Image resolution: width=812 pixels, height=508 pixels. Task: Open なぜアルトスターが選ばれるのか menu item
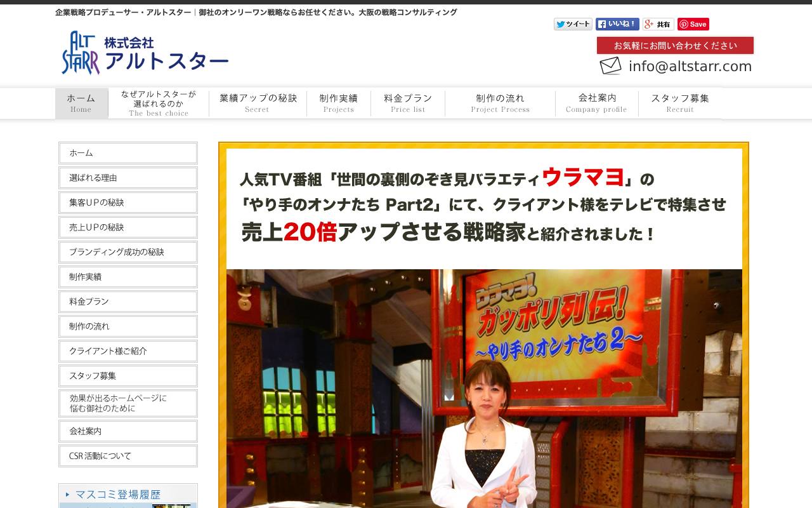[159, 103]
